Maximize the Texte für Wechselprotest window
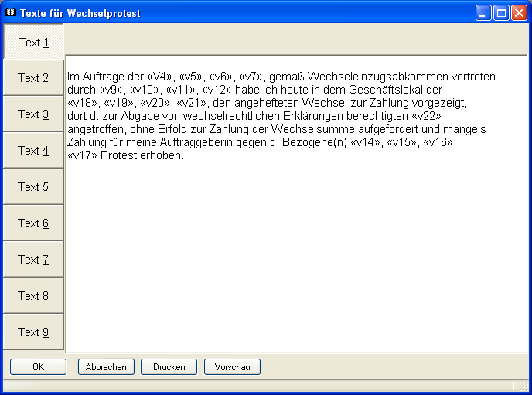This screenshot has width=532, height=395. pos(500,13)
